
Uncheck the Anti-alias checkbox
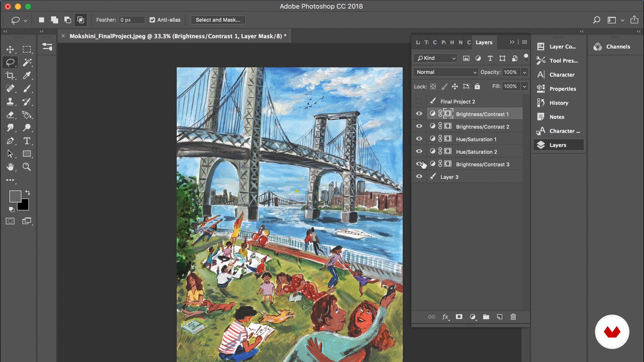coord(152,20)
